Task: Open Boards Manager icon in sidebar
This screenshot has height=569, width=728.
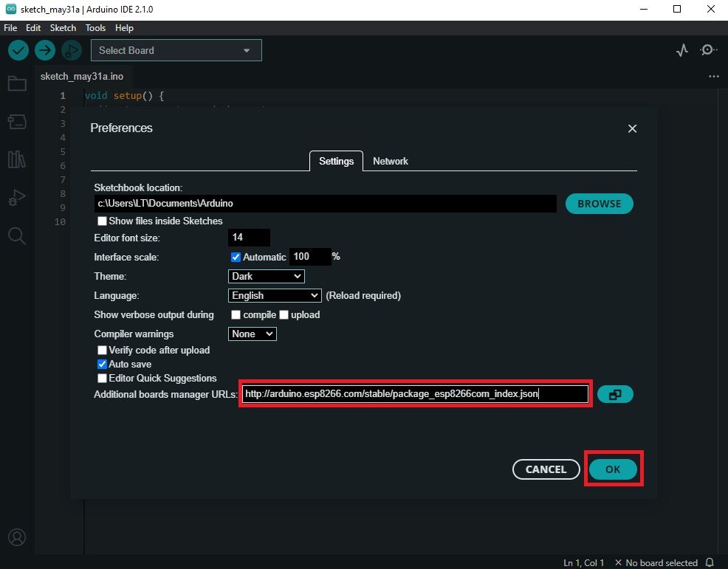Action: 16,122
